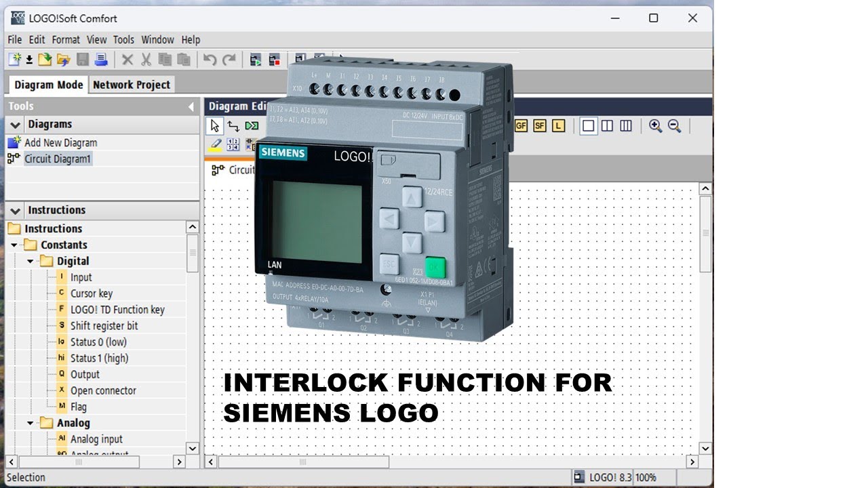This screenshot has height=488, width=868.
Task: Open the View menu
Action: point(96,39)
